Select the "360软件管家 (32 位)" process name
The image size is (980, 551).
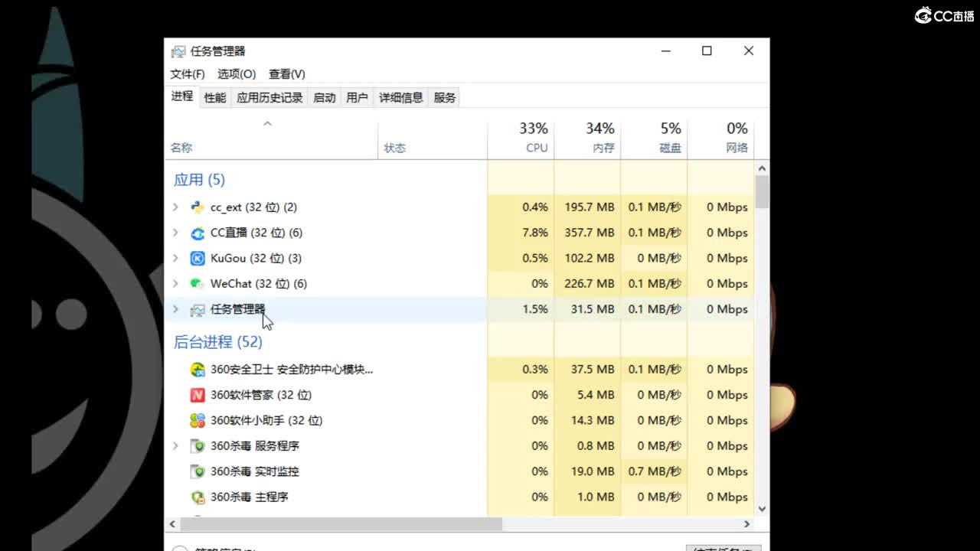point(261,395)
